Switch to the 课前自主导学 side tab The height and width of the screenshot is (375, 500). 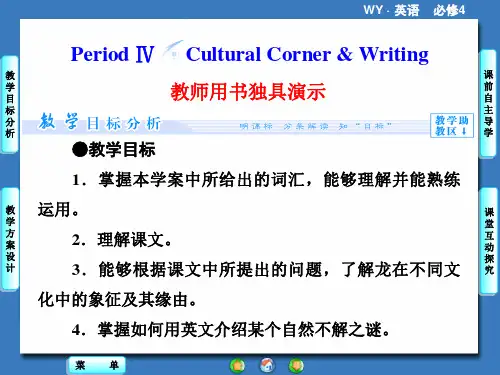tap(488, 104)
